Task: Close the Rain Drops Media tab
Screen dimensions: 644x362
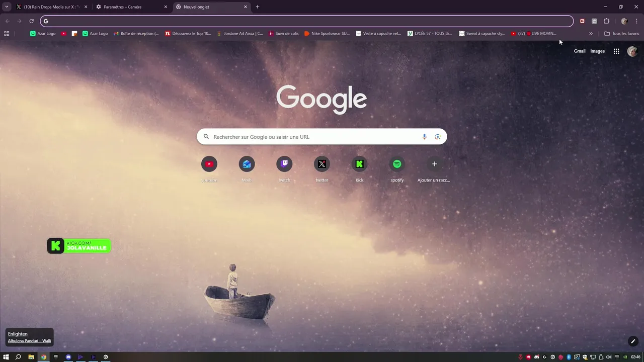Action: pos(86,7)
